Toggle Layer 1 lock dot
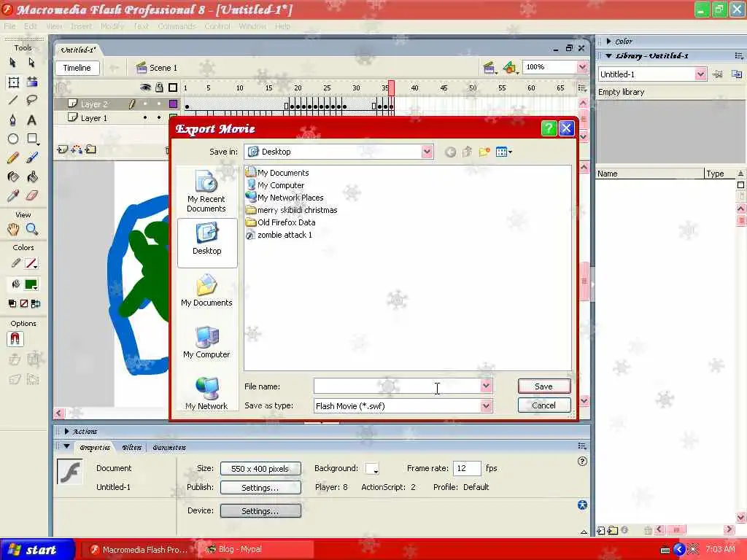Screen dimensions: 747x560 click(x=159, y=117)
